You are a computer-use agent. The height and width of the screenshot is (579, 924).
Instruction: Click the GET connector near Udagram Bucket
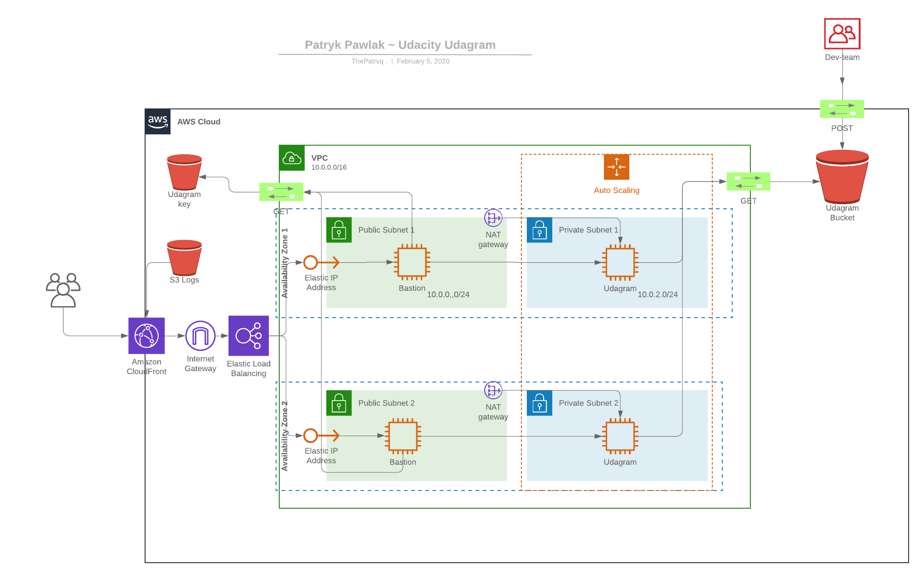[x=748, y=182]
